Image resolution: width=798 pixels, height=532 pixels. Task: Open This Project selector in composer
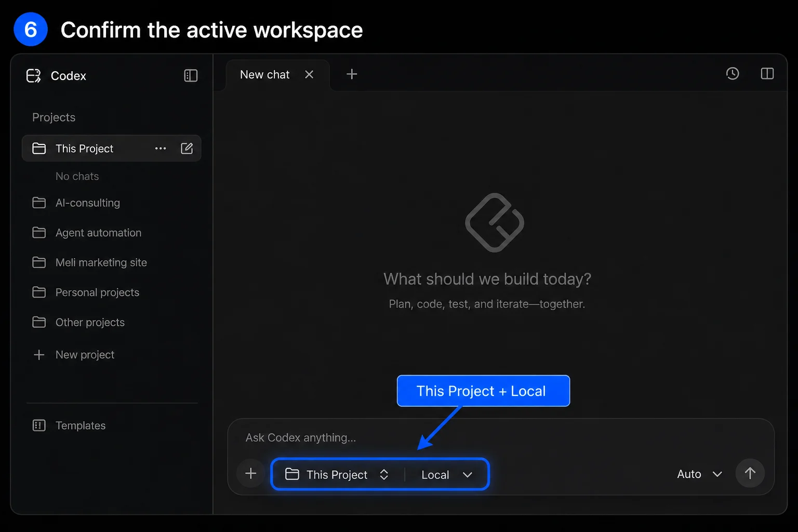point(337,474)
